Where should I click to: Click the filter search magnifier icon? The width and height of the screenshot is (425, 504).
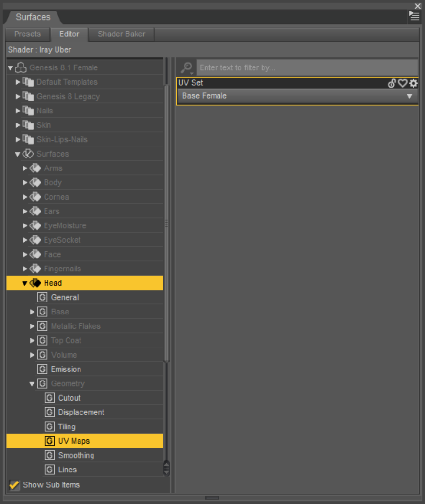186,67
